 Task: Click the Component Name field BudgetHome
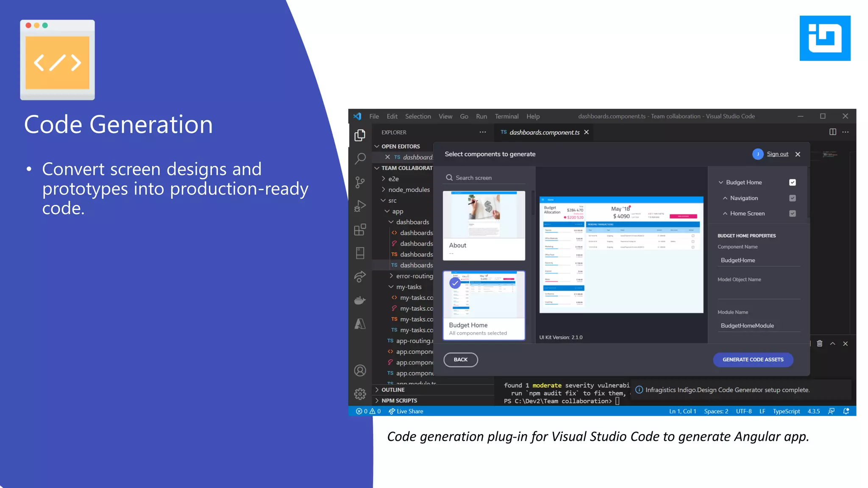click(759, 261)
